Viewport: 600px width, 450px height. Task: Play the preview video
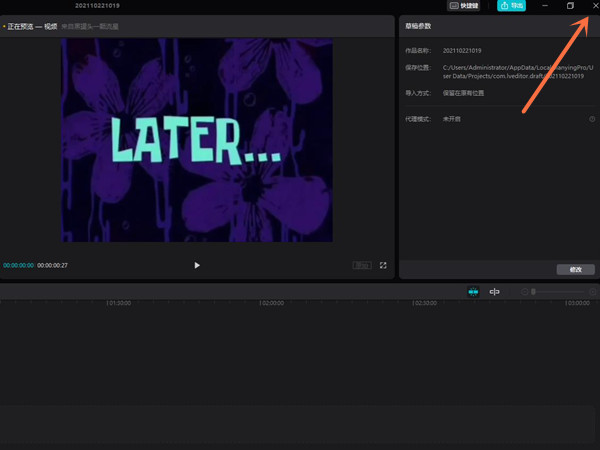(197, 265)
